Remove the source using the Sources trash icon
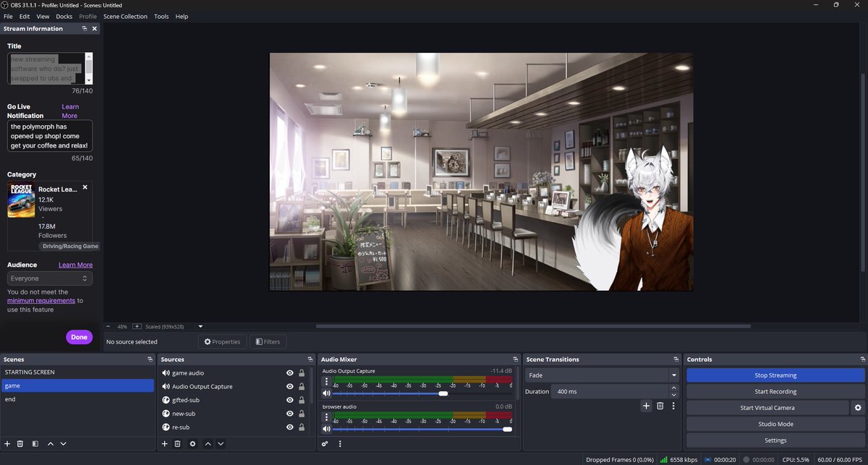The image size is (868, 465). (x=177, y=443)
